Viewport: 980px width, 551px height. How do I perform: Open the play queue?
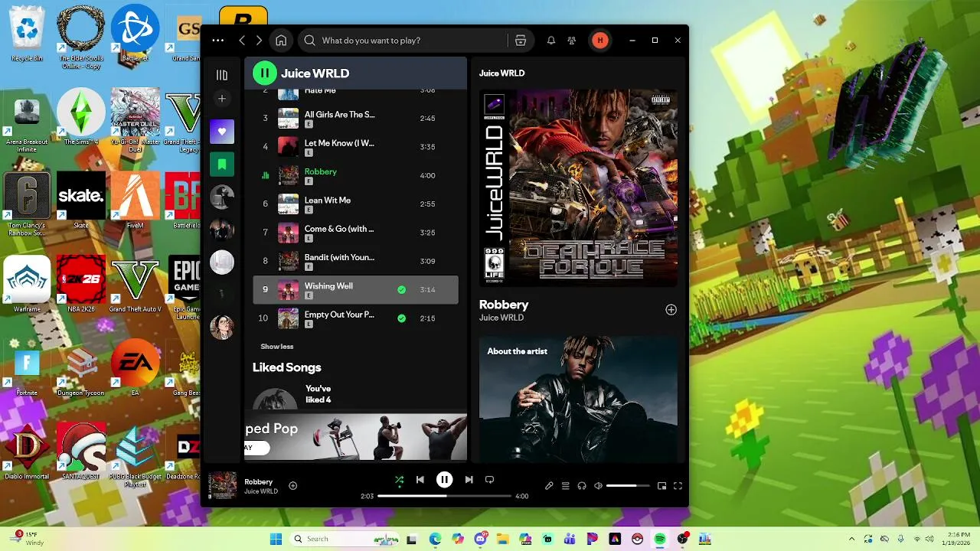566,486
